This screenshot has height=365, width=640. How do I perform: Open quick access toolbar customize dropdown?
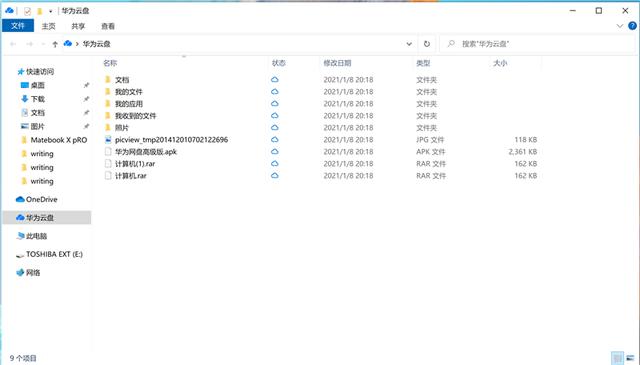[51, 11]
